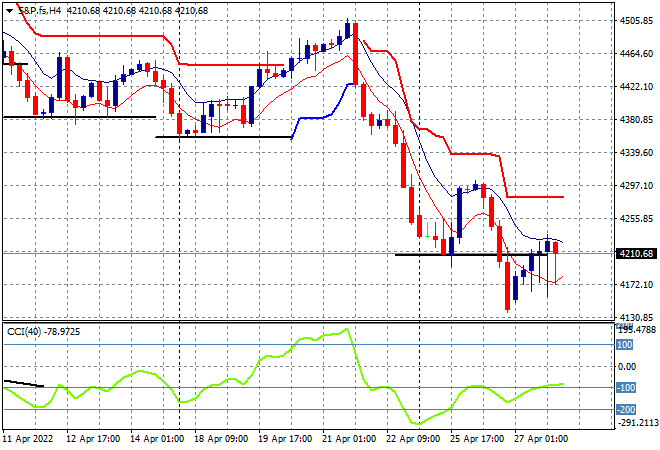Viewport: 660px width, 450px height.
Task: Select the 4130.85 price axis label
Action: pyautogui.click(x=636, y=318)
